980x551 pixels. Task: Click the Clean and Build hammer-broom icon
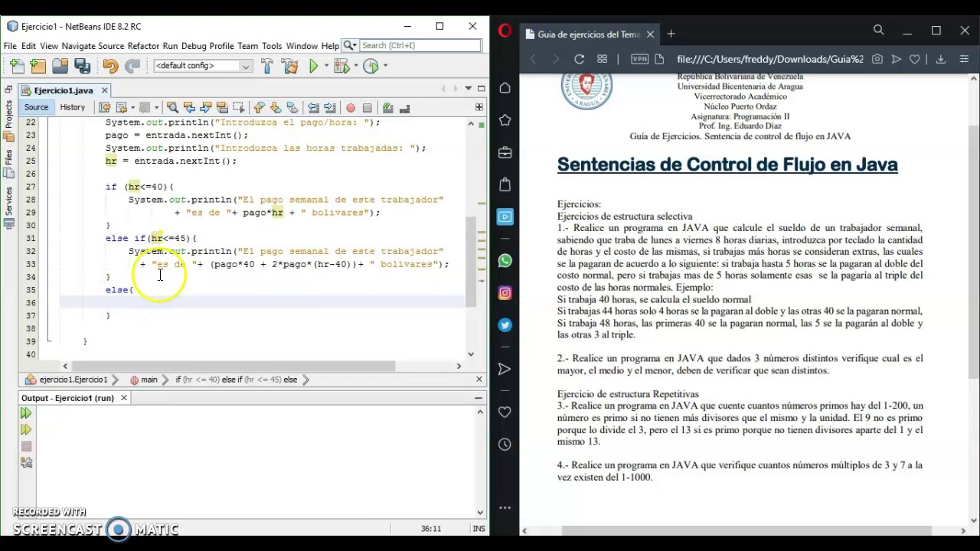[289, 66]
